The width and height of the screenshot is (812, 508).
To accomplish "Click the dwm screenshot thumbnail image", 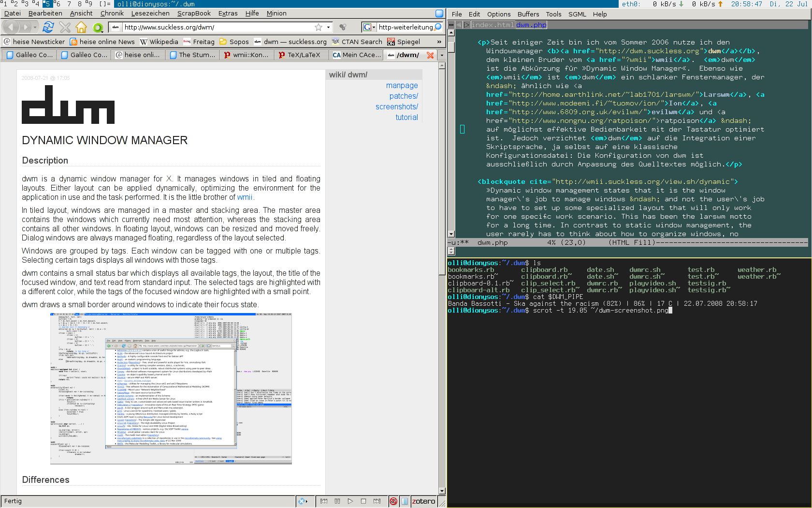I will [171, 388].
